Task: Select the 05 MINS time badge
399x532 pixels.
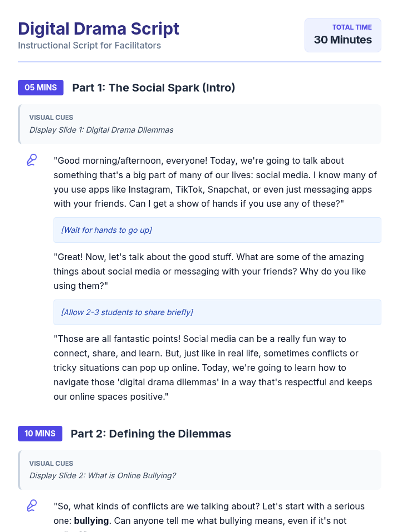Action: pos(41,88)
